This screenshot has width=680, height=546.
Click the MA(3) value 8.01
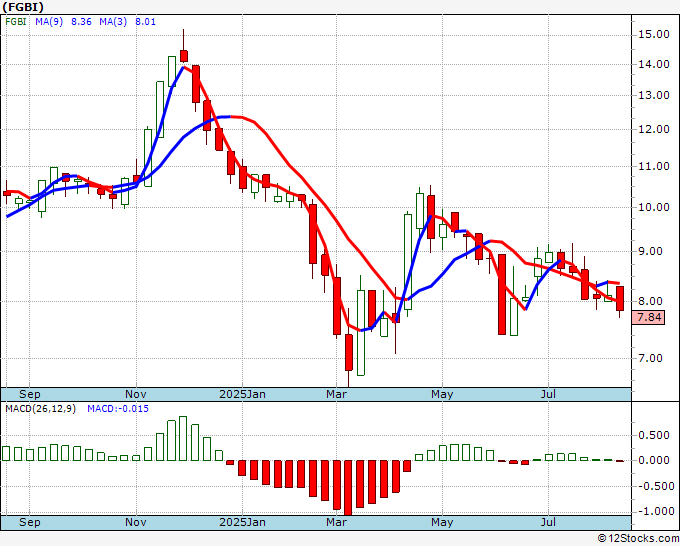pos(145,22)
